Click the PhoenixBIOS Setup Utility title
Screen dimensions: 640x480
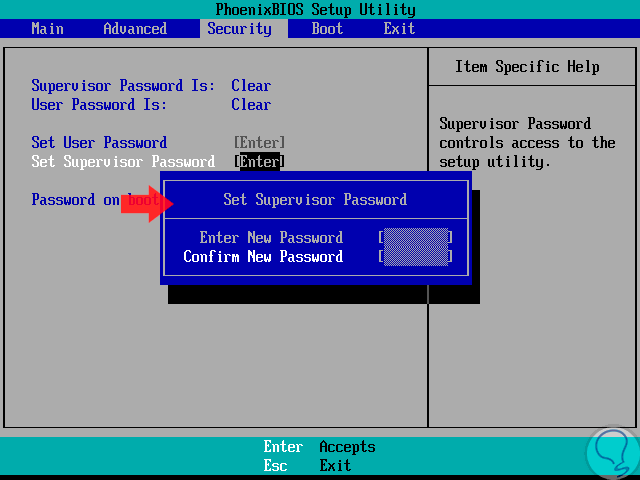point(316,9)
